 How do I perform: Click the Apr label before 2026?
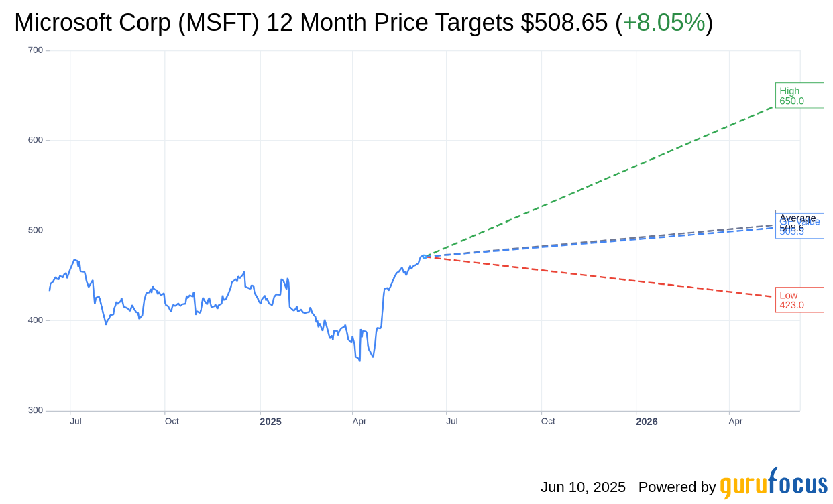click(x=359, y=421)
